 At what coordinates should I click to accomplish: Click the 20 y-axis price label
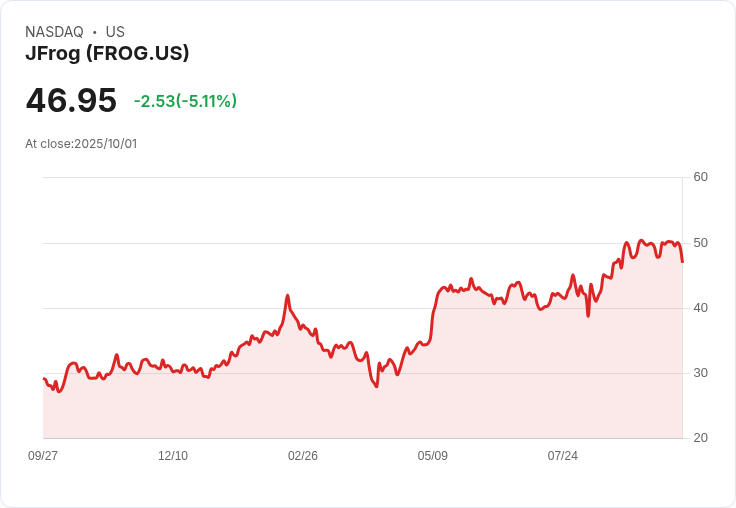point(701,438)
